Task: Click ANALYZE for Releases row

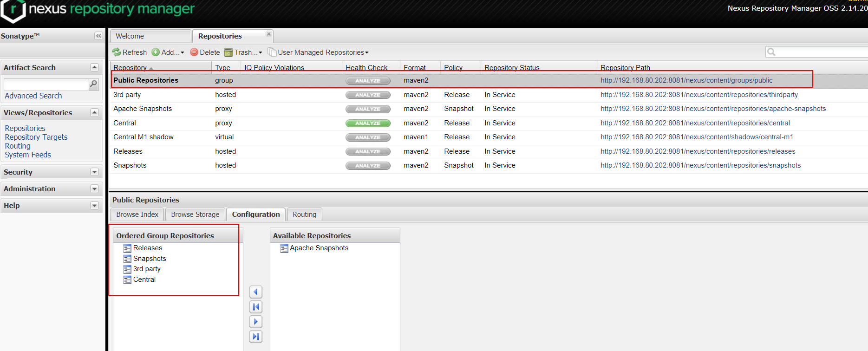Action: (368, 151)
